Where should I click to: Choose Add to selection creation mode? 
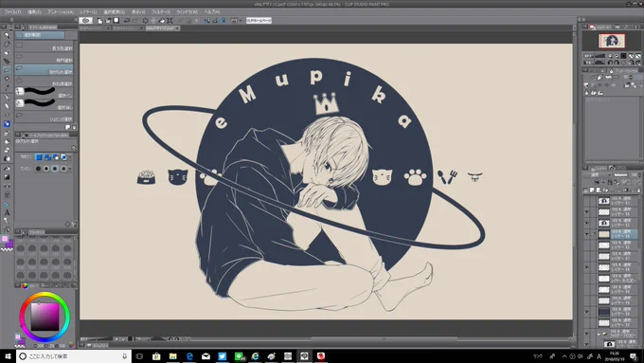[x=47, y=157]
